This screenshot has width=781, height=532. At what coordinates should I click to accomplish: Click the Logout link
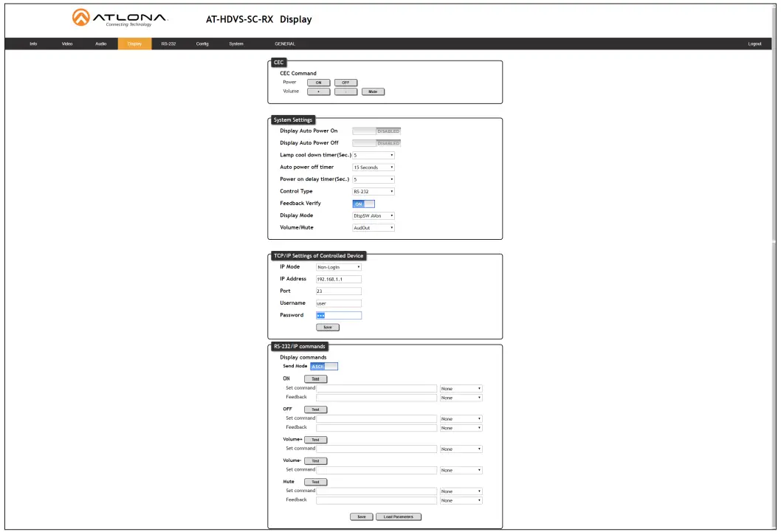pyautogui.click(x=754, y=44)
